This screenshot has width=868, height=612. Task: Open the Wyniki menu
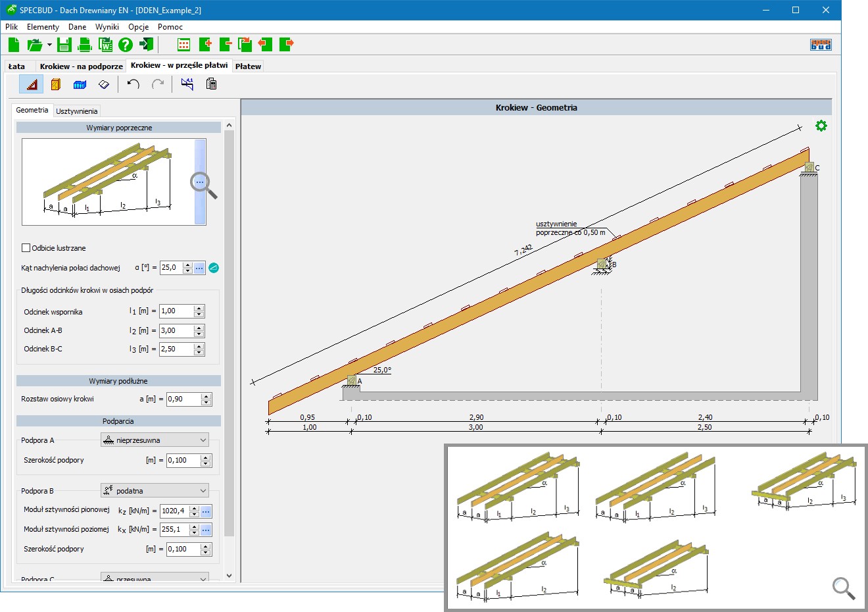coord(107,27)
